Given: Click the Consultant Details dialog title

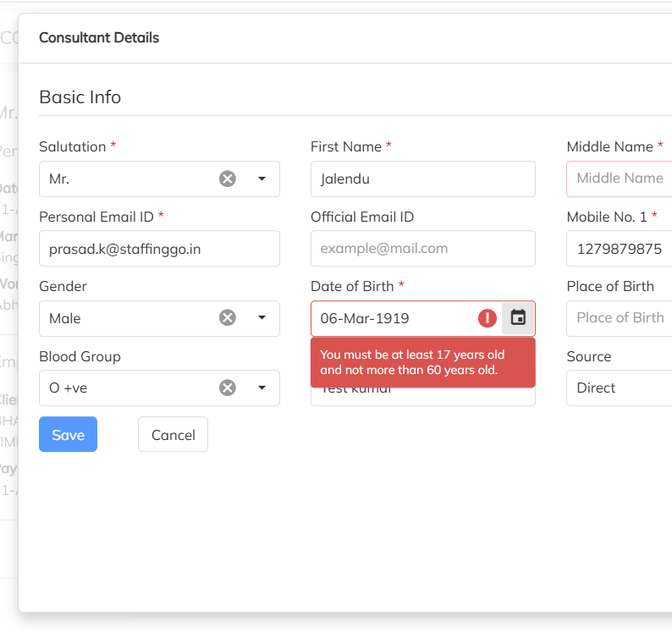Looking at the screenshot, I should 99,37.
